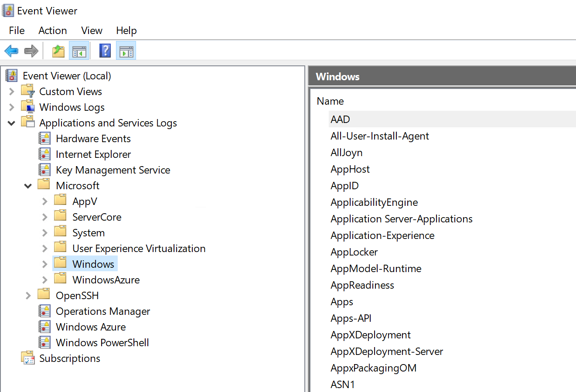
Task: Expand the AppV folder
Action: (44, 201)
